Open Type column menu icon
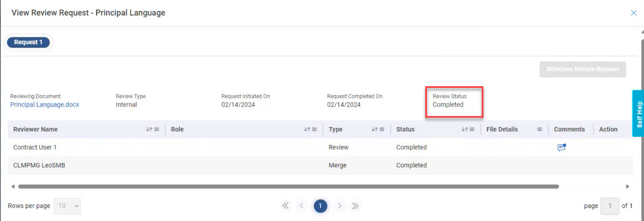Viewport: 644px width, 221px height. [x=382, y=129]
